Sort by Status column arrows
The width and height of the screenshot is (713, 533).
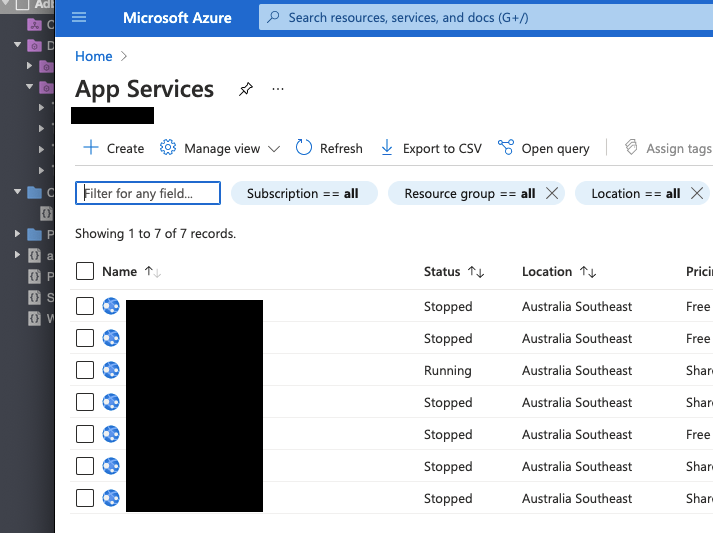click(476, 272)
